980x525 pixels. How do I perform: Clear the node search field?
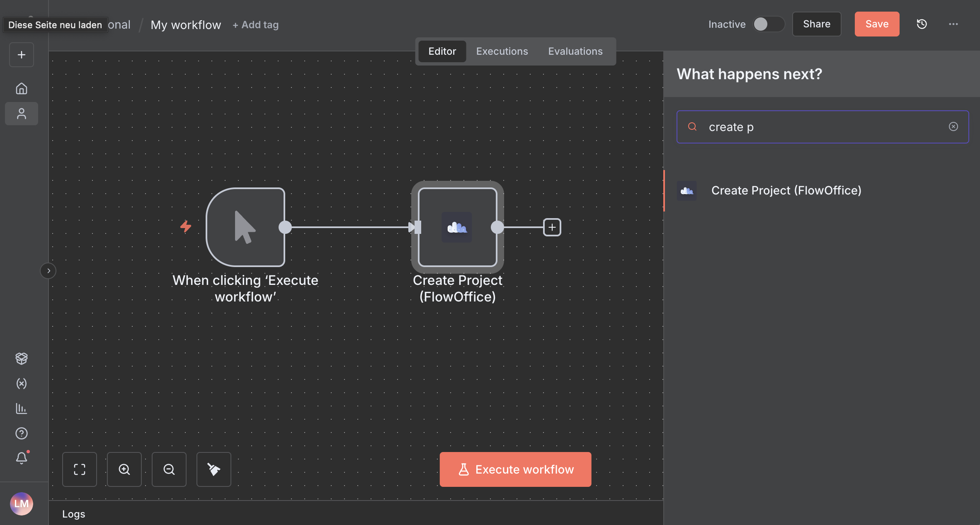click(x=953, y=127)
